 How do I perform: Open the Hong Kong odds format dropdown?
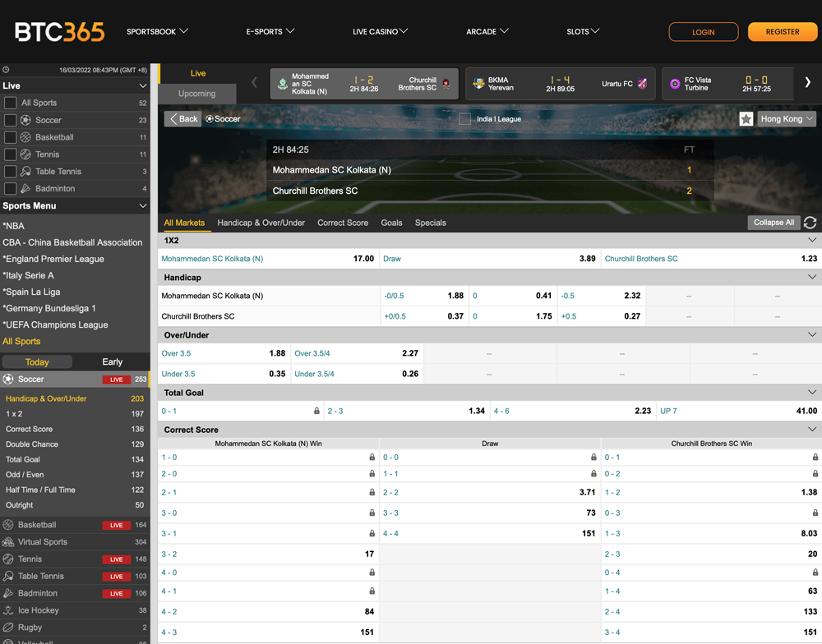point(787,119)
